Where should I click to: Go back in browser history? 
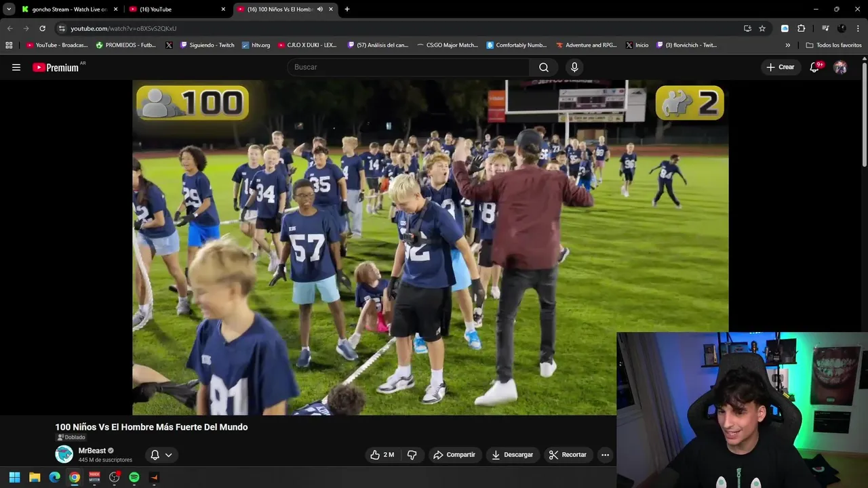[9, 28]
